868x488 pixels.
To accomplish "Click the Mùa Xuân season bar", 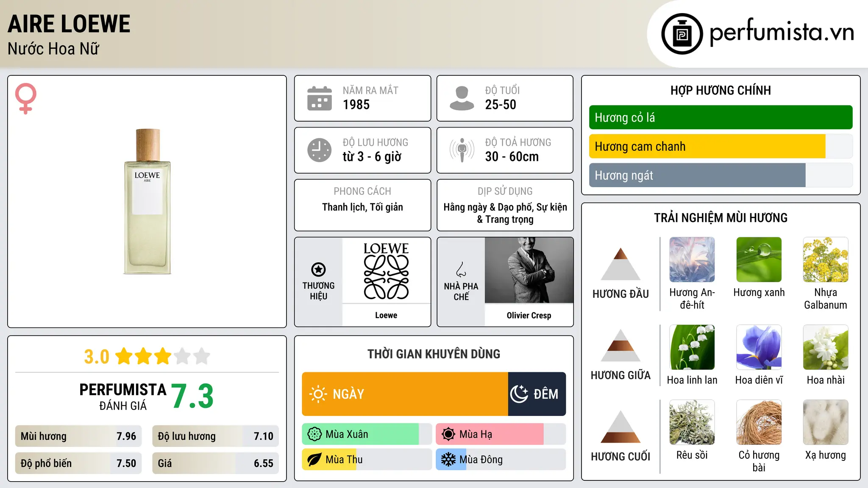I will coord(367,434).
